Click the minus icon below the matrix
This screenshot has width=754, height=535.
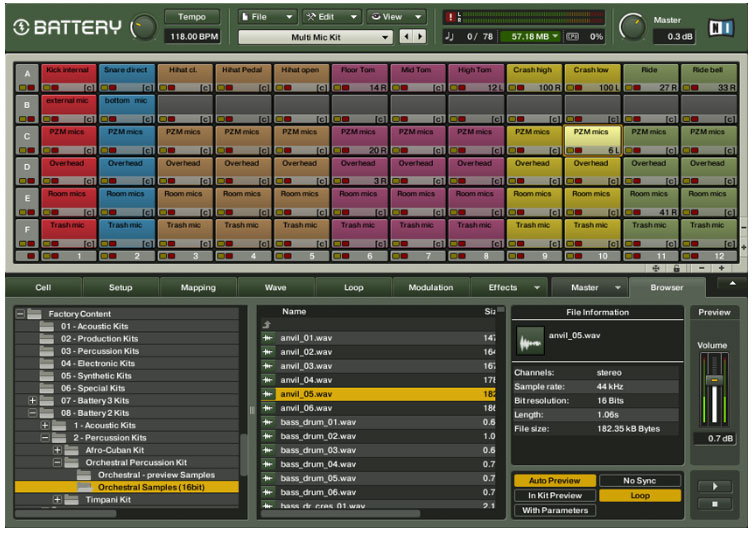pyautogui.click(x=702, y=268)
